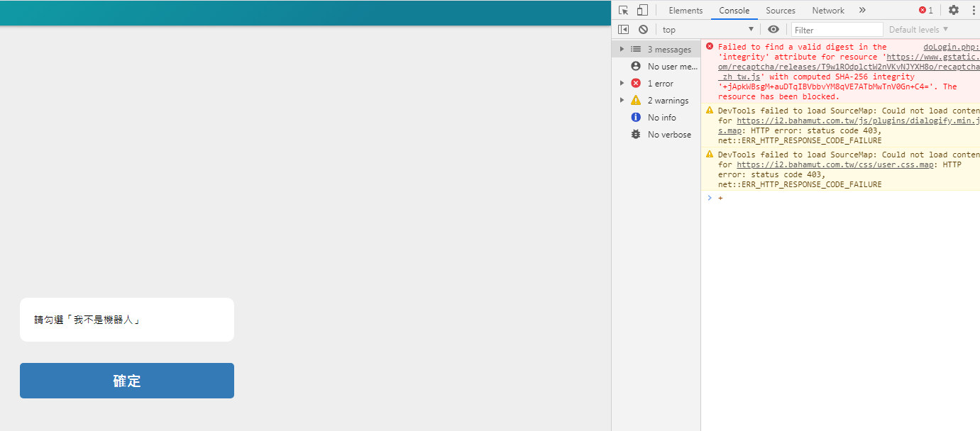Switch to the Elements tab
This screenshot has height=431, width=980.
pyautogui.click(x=686, y=10)
